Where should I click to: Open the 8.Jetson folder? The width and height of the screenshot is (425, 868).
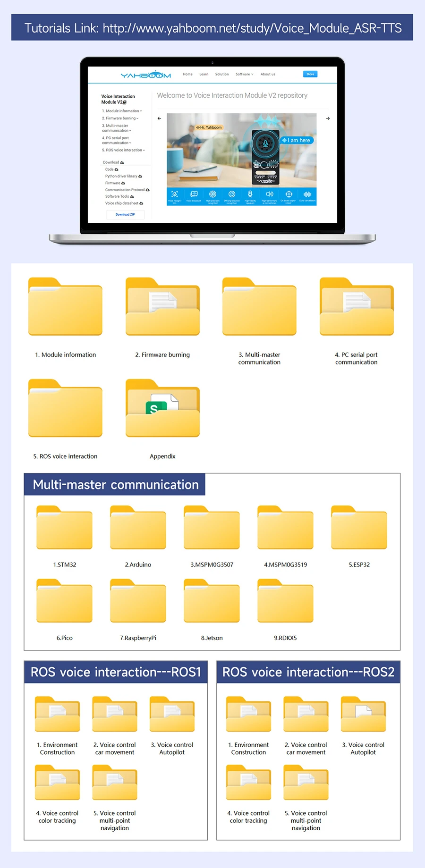point(212,601)
